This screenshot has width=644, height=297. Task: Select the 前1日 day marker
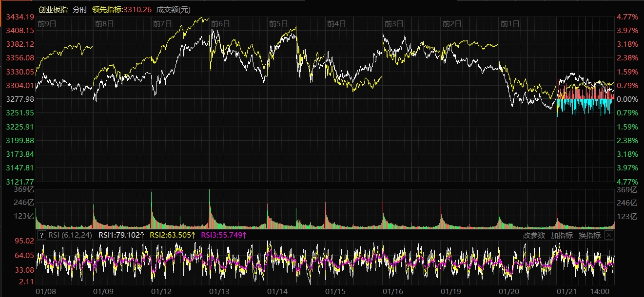point(510,23)
